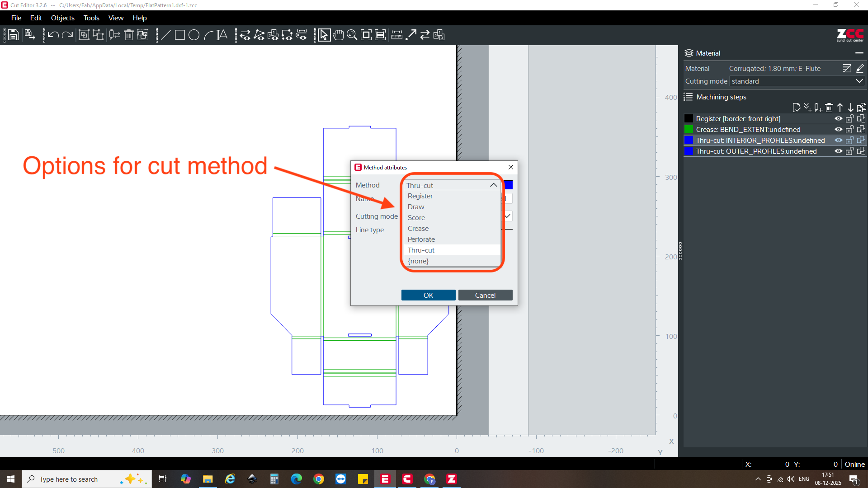Open the Tools menu

click(x=91, y=18)
